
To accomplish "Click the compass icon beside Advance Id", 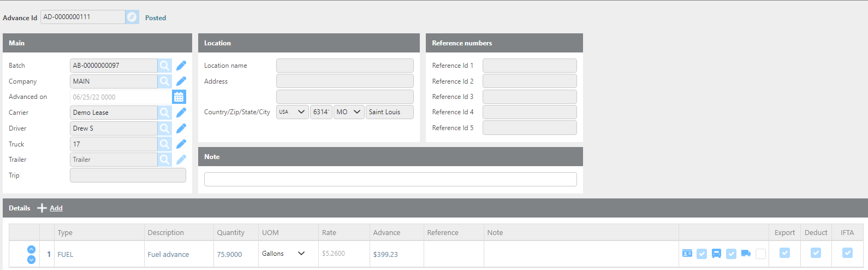I will 132,17.
